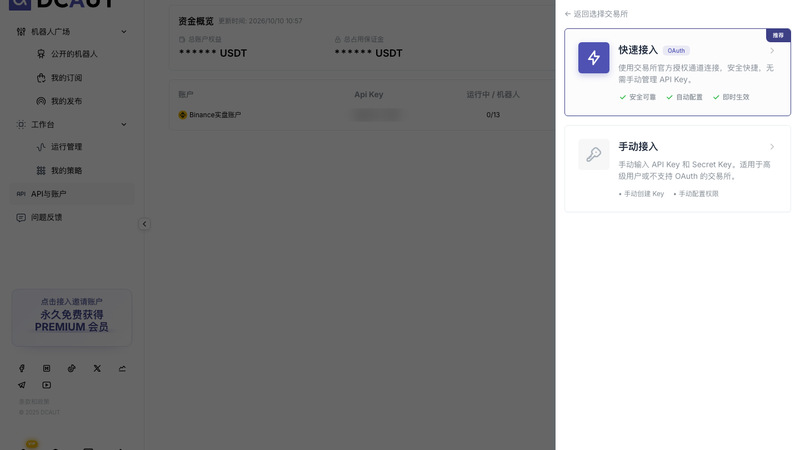Image resolution: width=800 pixels, height=450 pixels.
Task: Go to 公开的机器人 menu item
Action: click(72, 54)
